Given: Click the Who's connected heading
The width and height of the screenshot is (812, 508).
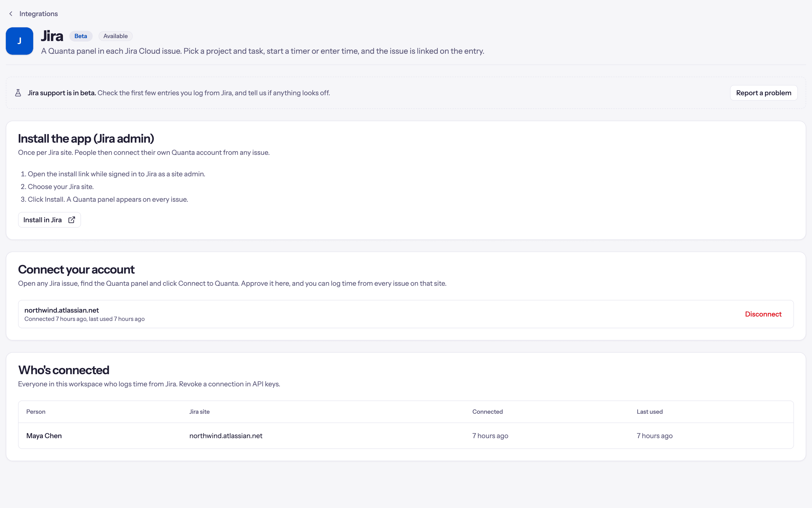Looking at the screenshot, I should coord(64,370).
